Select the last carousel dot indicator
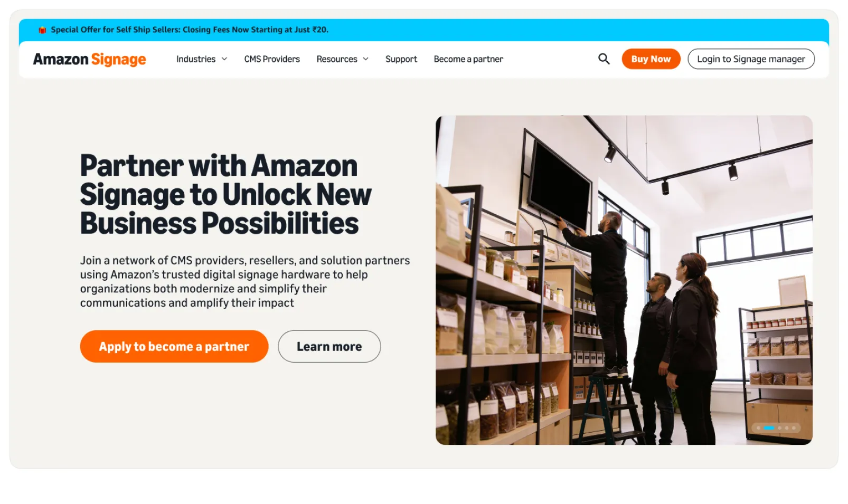The width and height of the screenshot is (848, 504). click(794, 428)
